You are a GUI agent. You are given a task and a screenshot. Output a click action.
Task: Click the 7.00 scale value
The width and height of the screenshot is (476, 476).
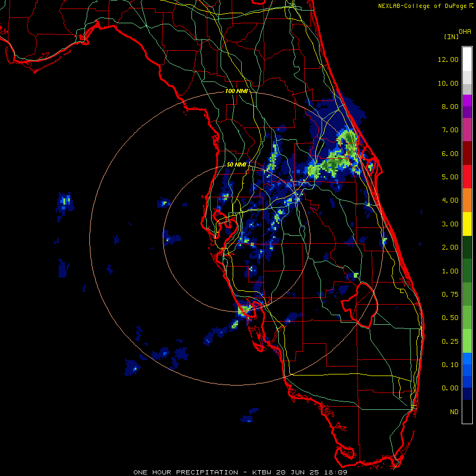(x=450, y=130)
